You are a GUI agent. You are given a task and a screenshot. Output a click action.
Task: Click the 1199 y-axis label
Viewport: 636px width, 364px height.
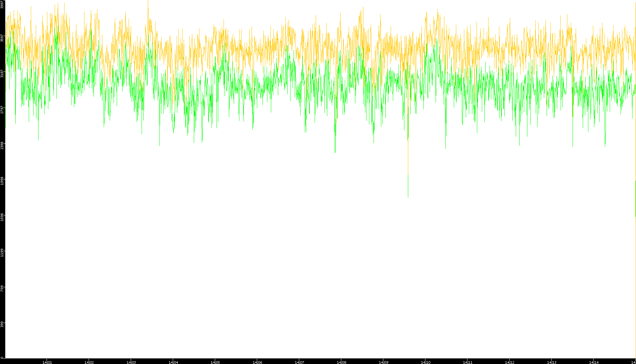click(x=2, y=253)
